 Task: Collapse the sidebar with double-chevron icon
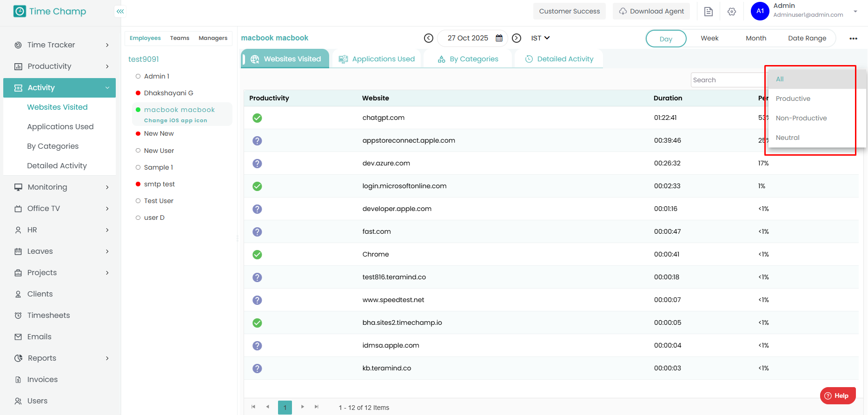pyautogui.click(x=120, y=11)
